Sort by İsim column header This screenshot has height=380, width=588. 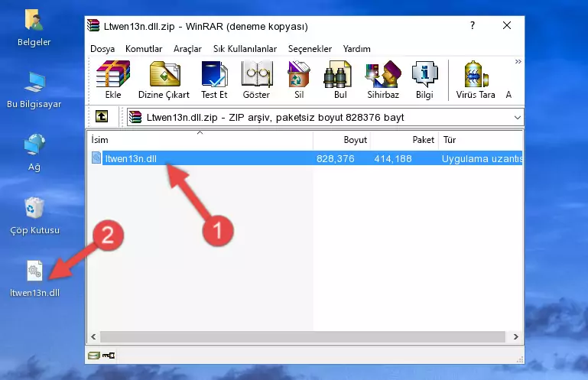(x=200, y=140)
